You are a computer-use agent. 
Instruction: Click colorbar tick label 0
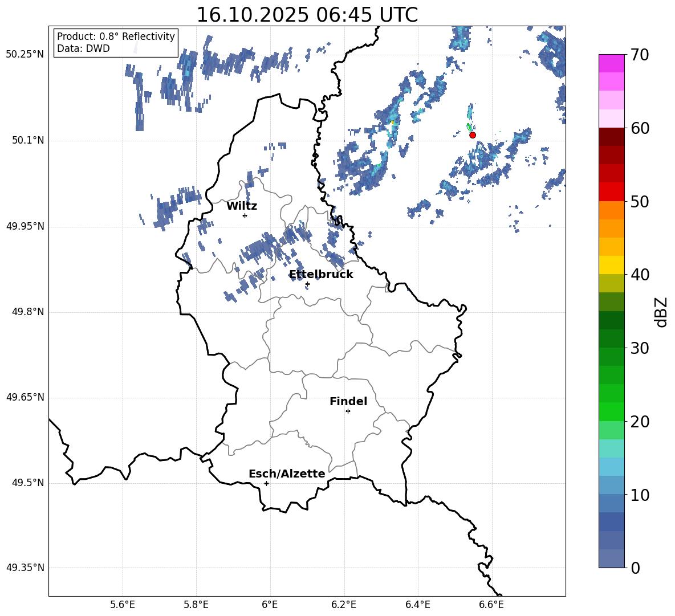point(635,568)
